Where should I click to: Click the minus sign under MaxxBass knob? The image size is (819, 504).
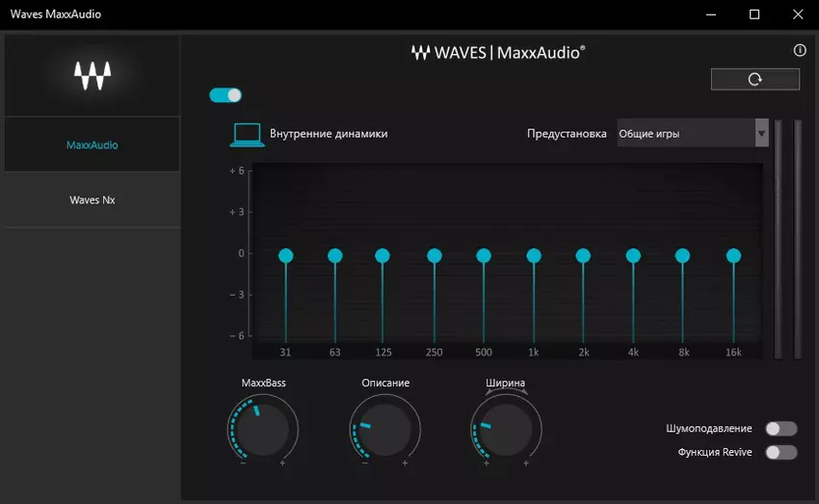243,464
